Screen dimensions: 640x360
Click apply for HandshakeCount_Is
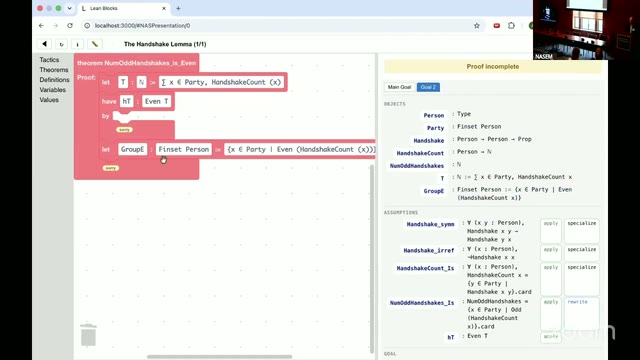pyautogui.click(x=551, y=279)
